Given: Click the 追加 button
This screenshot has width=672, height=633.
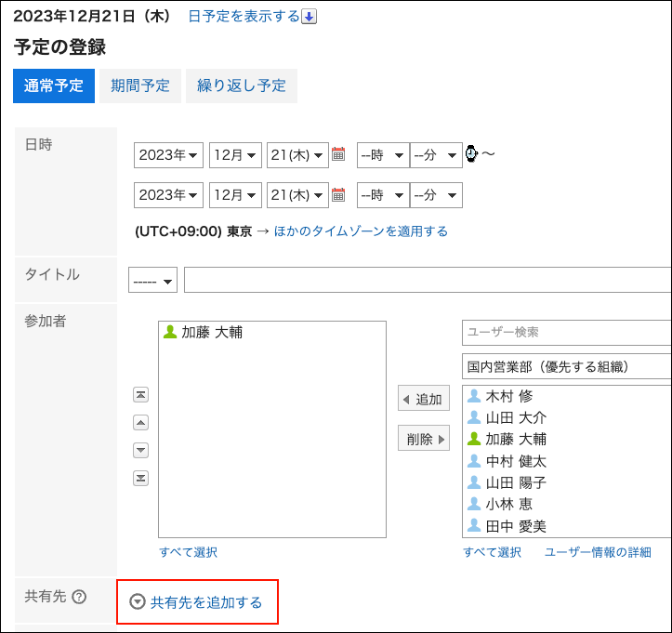Looking at the screenshot, I should 424,398.
